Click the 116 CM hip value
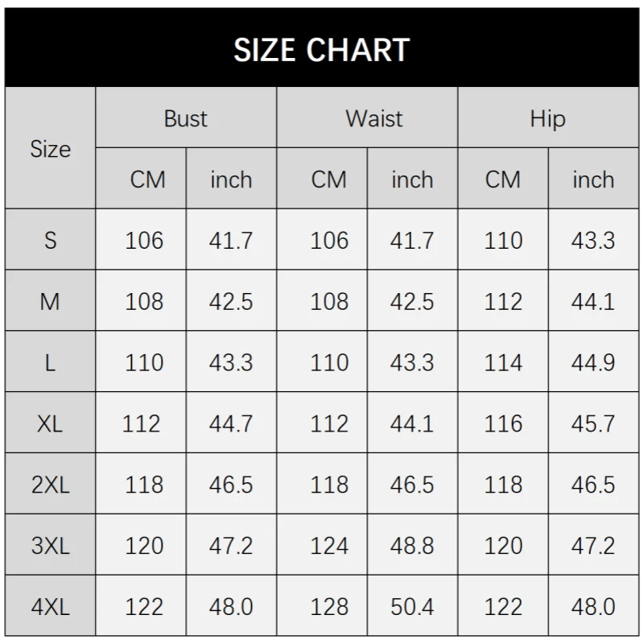 pyautogui.click(x=503, y=423)
